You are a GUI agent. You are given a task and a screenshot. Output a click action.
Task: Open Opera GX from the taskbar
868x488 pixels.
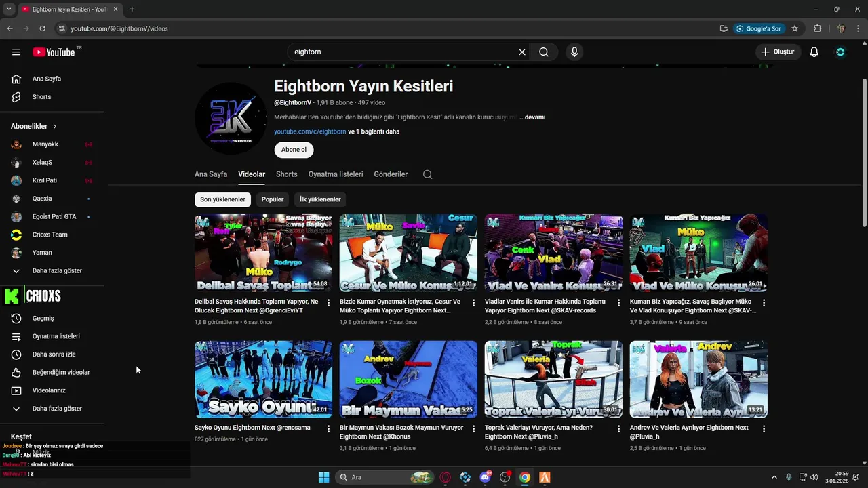click(x=446, y=477)
